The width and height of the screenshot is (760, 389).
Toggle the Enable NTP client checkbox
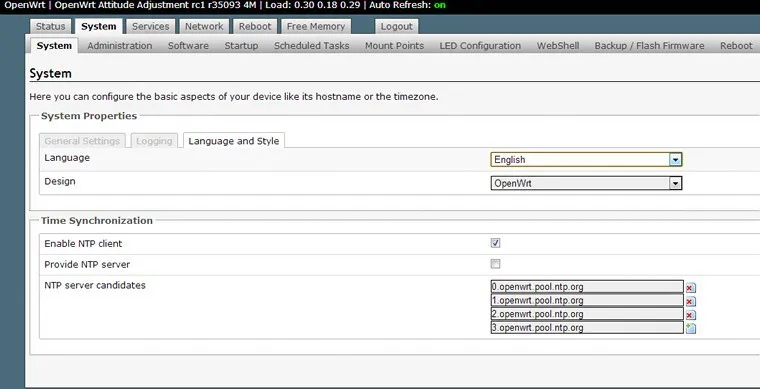(495, 243)
